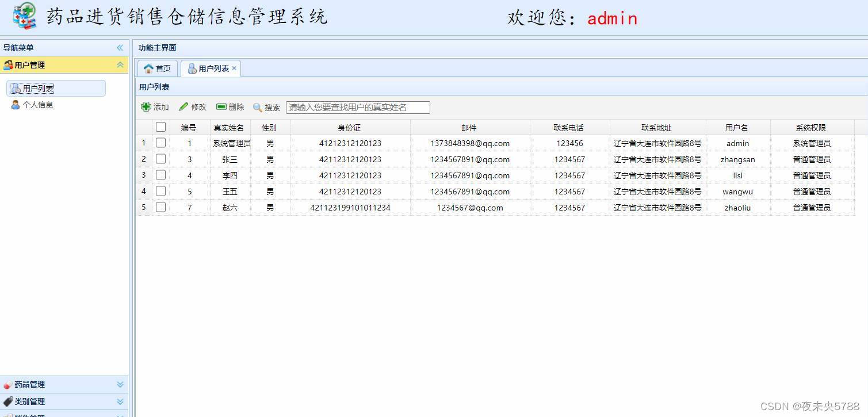This screenshot has width=868, height=417.
Task: Click the magnifier icon for 搜索
Action: 258,108
